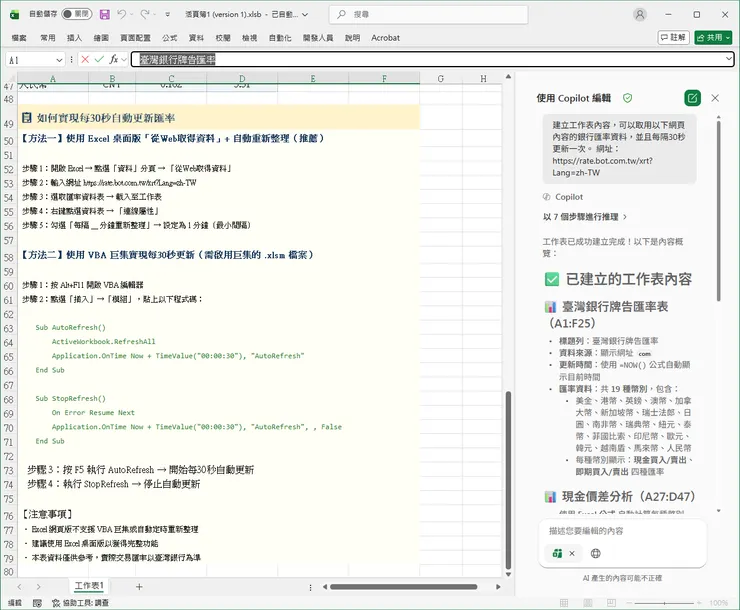Add a new sheet with plus button
Image resolution: width=740 pixels, height=610 pixels.
[x=139, y=587]
